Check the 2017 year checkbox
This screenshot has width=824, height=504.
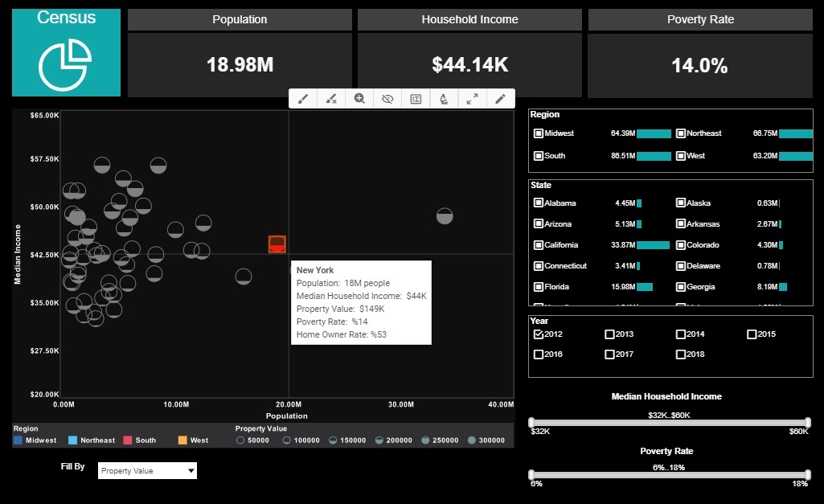point(609,354)
